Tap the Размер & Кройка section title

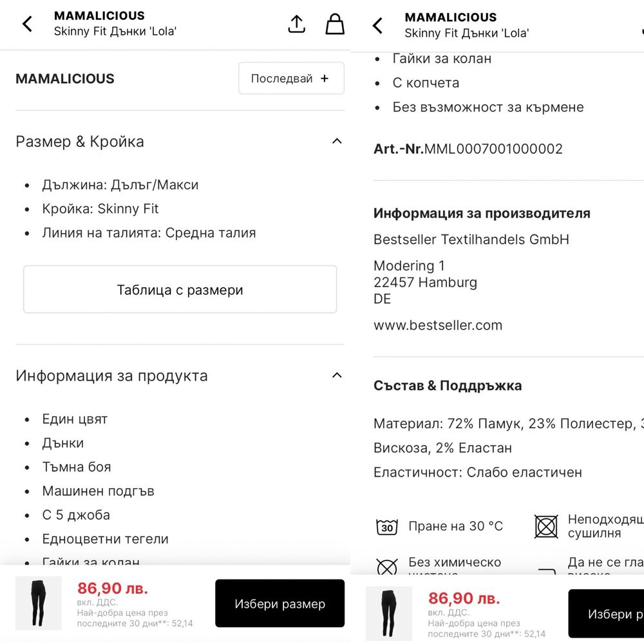click(80, 141)
